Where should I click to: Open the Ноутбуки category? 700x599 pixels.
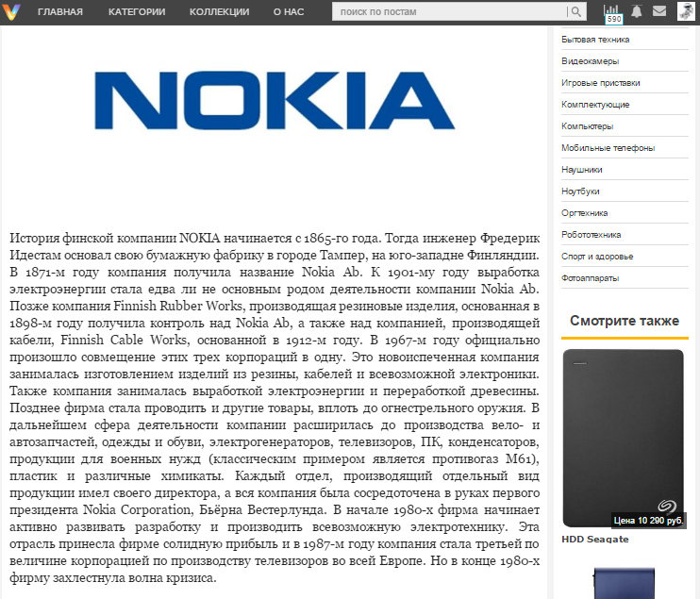580,191
